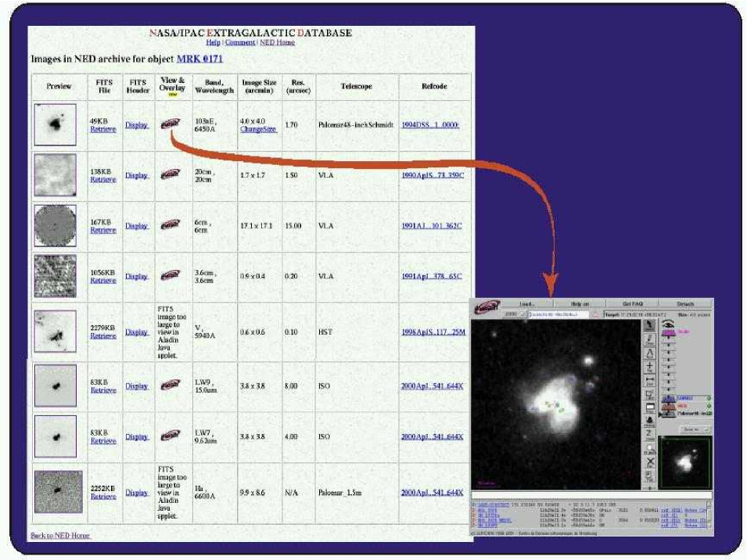Open Aladin overlay for the 3.6cm VLA row
The image size is (747, 560).
coord(170,275)
